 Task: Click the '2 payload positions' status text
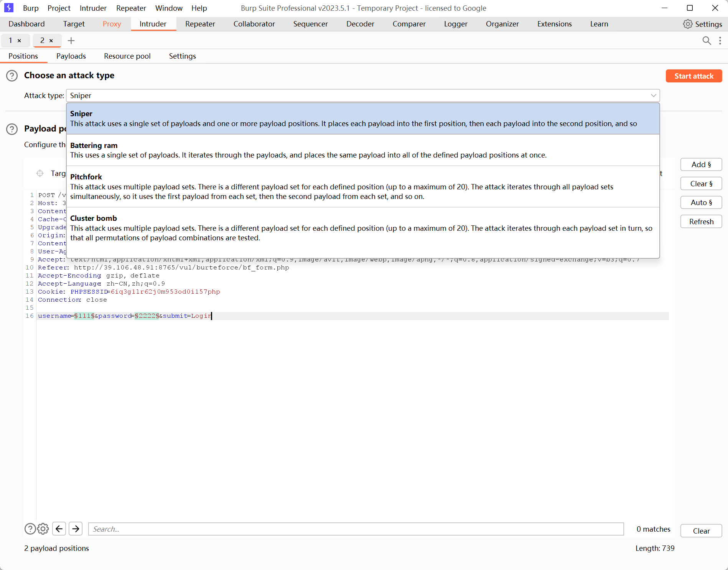click(56, 549)
